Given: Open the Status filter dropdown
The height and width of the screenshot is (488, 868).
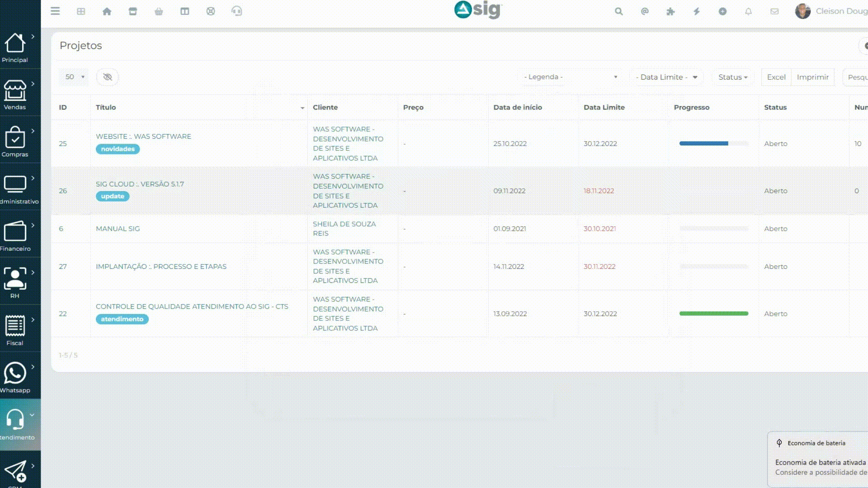Looking at the screenshot, I should [x=732, y=77].
